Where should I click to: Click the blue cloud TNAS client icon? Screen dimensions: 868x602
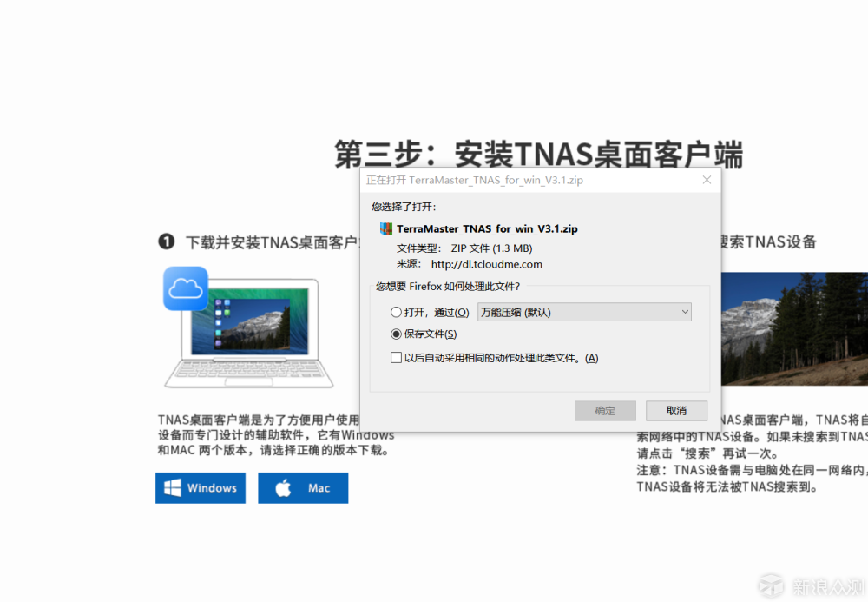click(185, 288)
